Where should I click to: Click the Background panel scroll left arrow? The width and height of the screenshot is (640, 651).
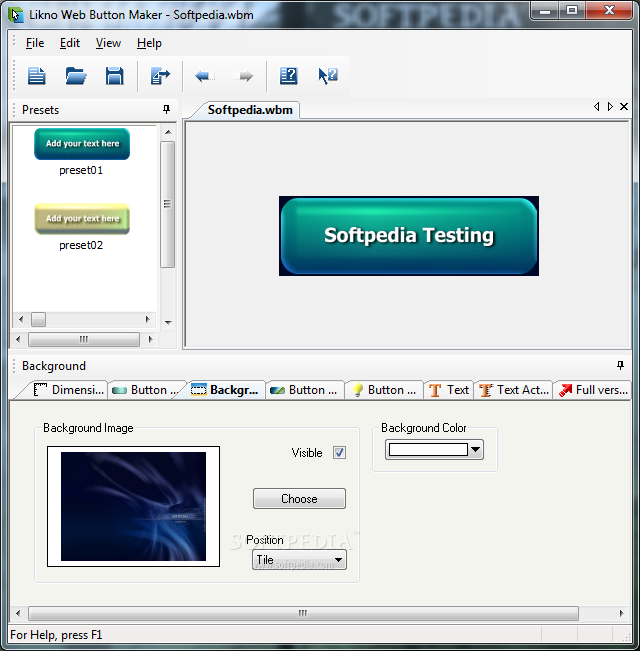[18, 613]
